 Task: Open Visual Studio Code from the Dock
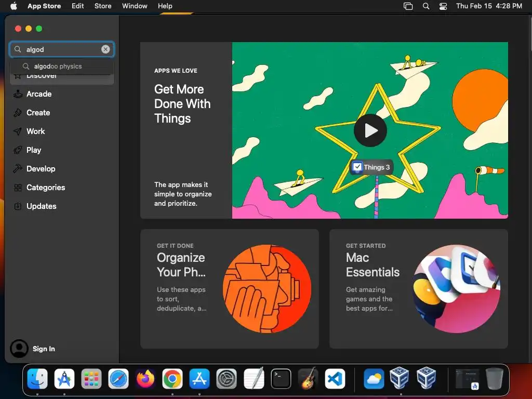coord(335,379)
